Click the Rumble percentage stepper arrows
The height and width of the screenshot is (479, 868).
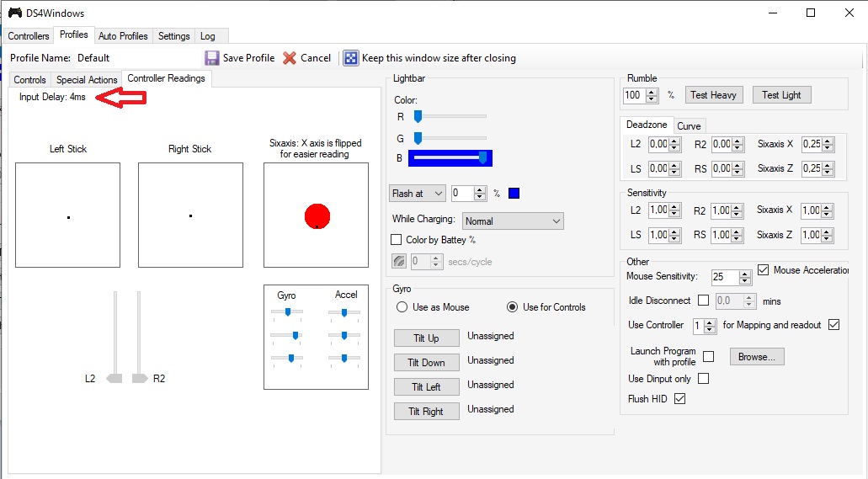click(x=652, y=96)
